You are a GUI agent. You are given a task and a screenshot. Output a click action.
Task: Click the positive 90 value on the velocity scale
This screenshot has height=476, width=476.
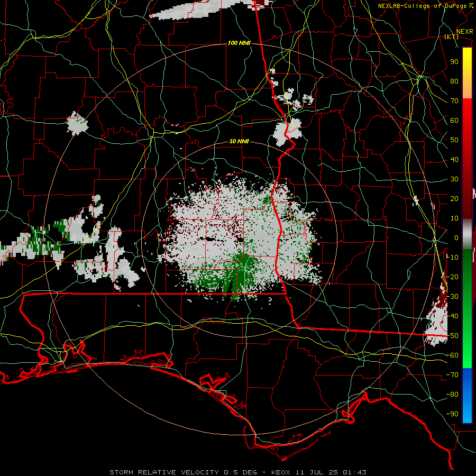tap(454, 62)
